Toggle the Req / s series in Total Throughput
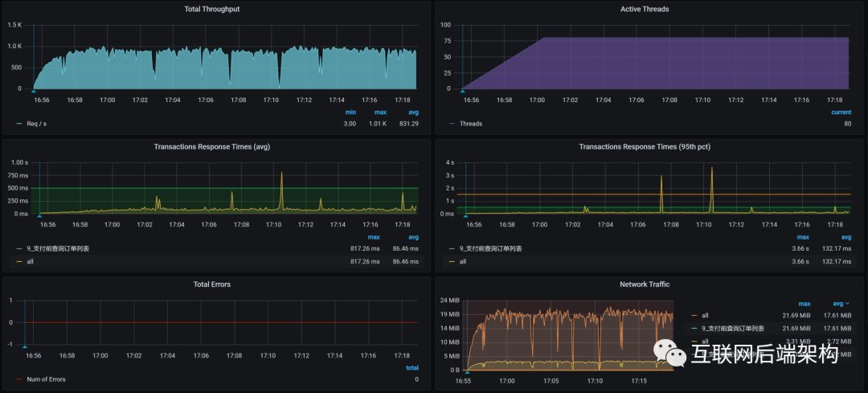 [36, 124]
